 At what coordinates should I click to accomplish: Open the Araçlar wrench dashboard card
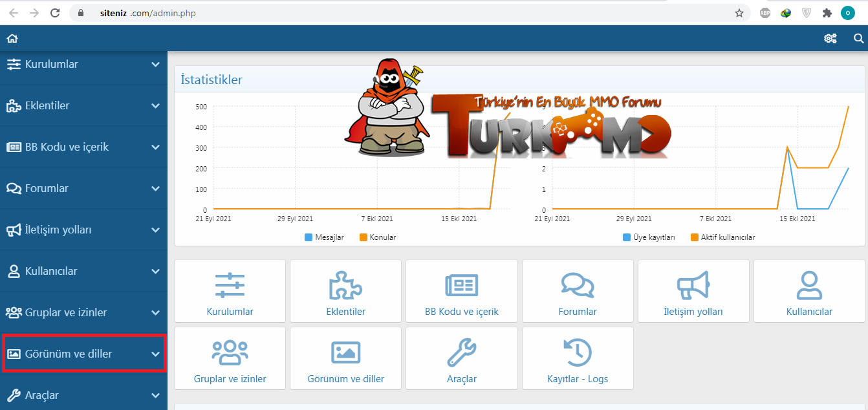click(462, 358)
